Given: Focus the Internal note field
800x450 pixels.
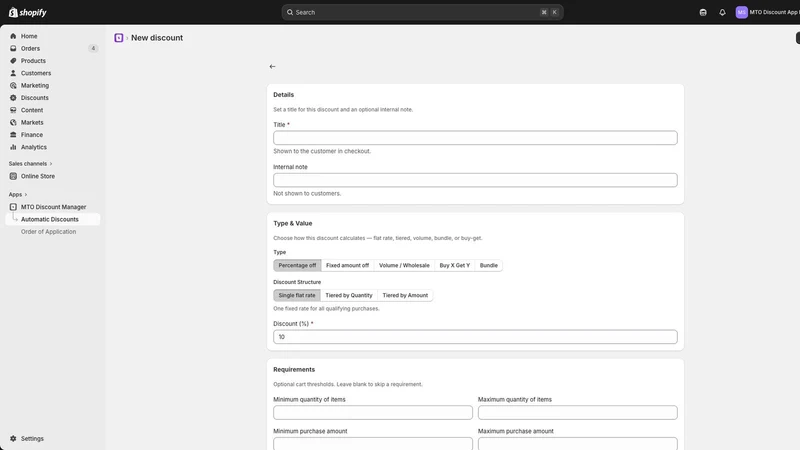Looking at the screenshot, I should pos(475,180).
